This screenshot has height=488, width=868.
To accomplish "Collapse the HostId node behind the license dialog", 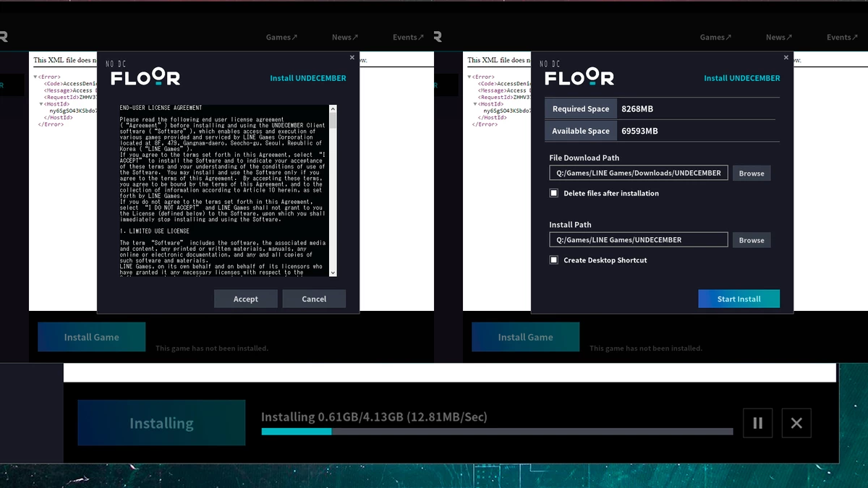I will [x=41, y=104].
